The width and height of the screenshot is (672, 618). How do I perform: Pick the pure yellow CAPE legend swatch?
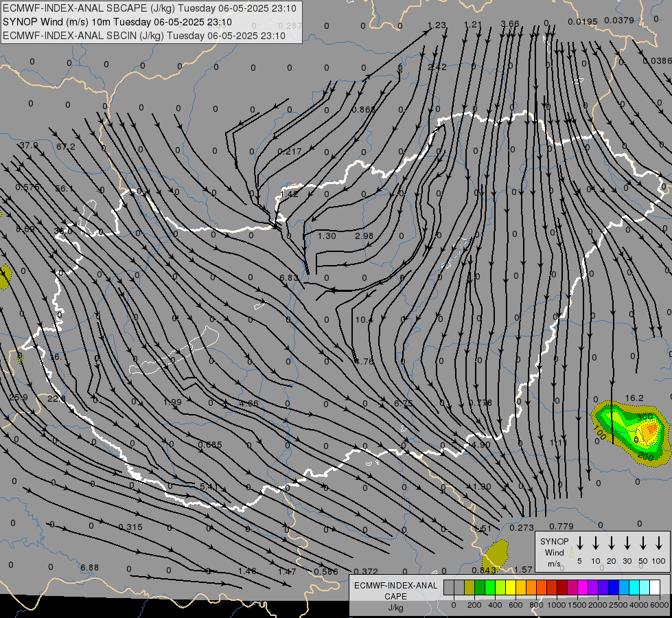[x=511, y=588]
